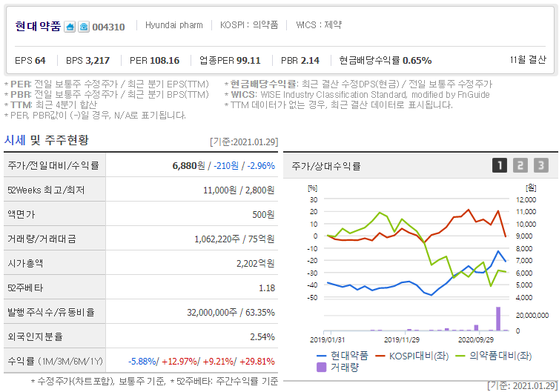Click 수익률 (1M/3M/6M/1Y) row label
Viewport: 559px width, 392px height.
(56, 362)
